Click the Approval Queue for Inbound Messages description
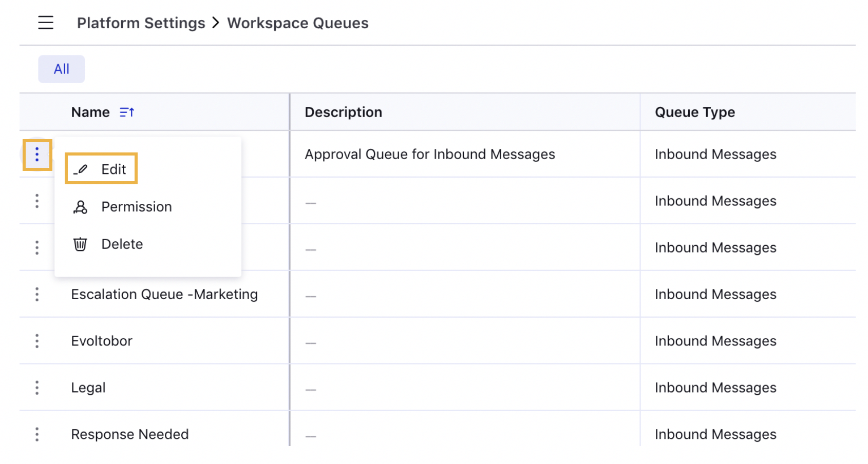The width and height of the screenshot is (868, 464). (429, 154)
